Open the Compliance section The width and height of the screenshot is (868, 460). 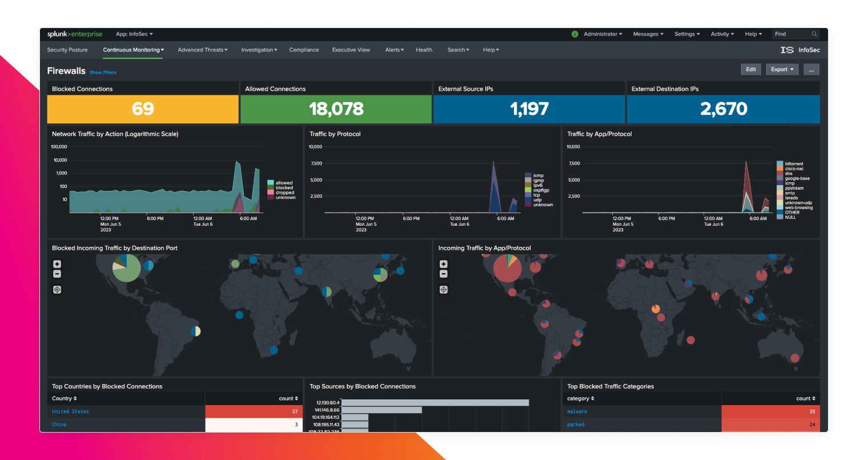click(304, 50)
